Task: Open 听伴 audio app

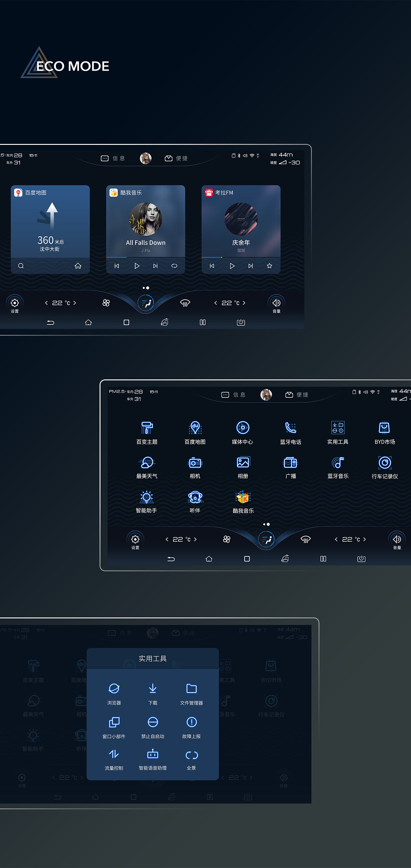Action: [195, 502]
